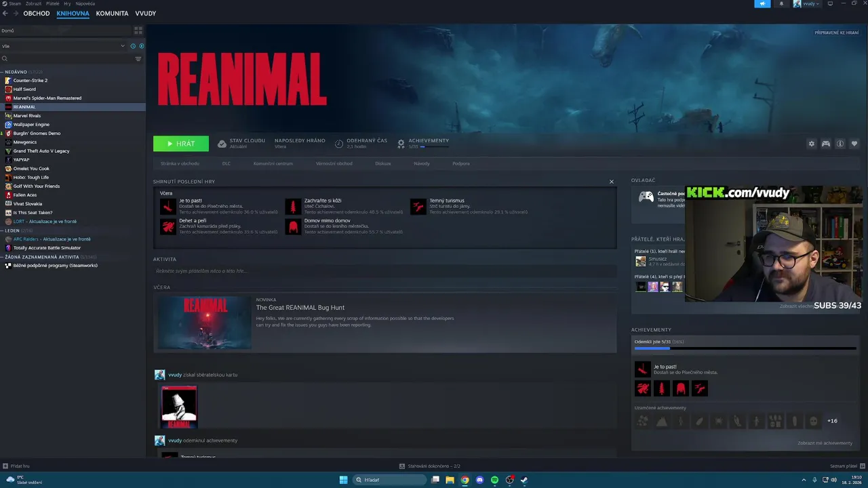Screen dimensions: 868x488
Task: Open 'Stránka v obchodě' link
Action: pyautogui.click(x=180, y=163)
